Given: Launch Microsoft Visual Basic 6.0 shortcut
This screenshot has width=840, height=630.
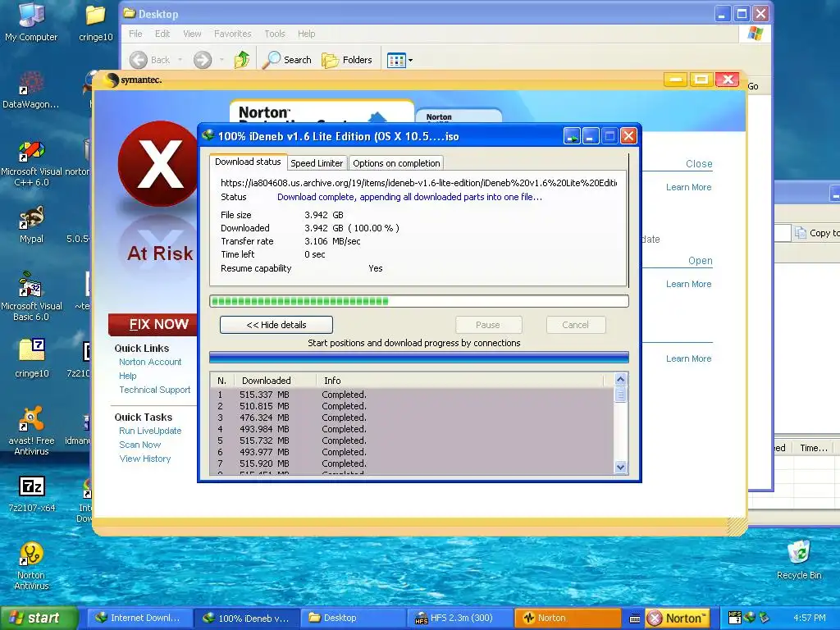Looking at the screenshot, I should [x=31, y=296].
